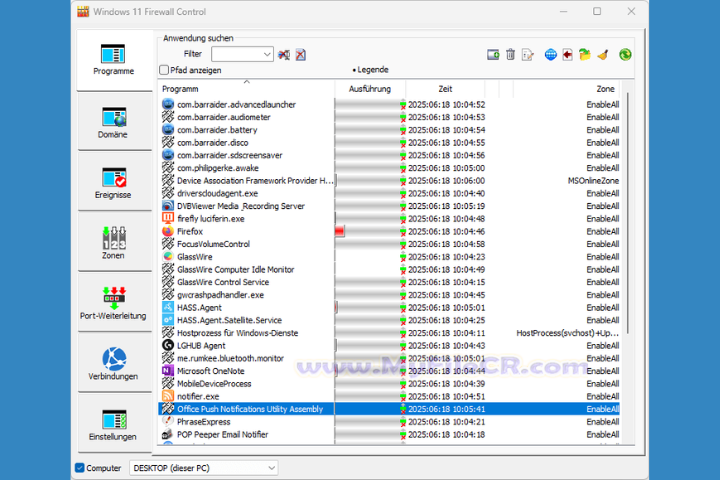Click the notifier.exe RSS icon

[x=168, y=396]
